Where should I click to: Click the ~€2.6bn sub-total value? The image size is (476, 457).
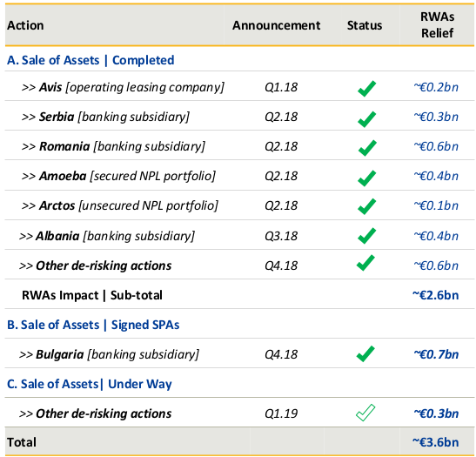coord(435,295)
